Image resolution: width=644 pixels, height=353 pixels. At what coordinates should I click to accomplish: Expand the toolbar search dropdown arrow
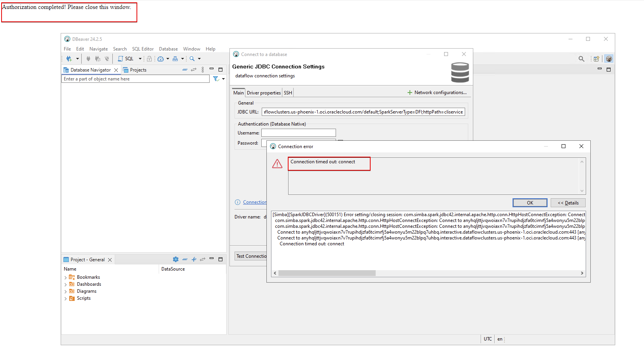[x=199, y=59]
